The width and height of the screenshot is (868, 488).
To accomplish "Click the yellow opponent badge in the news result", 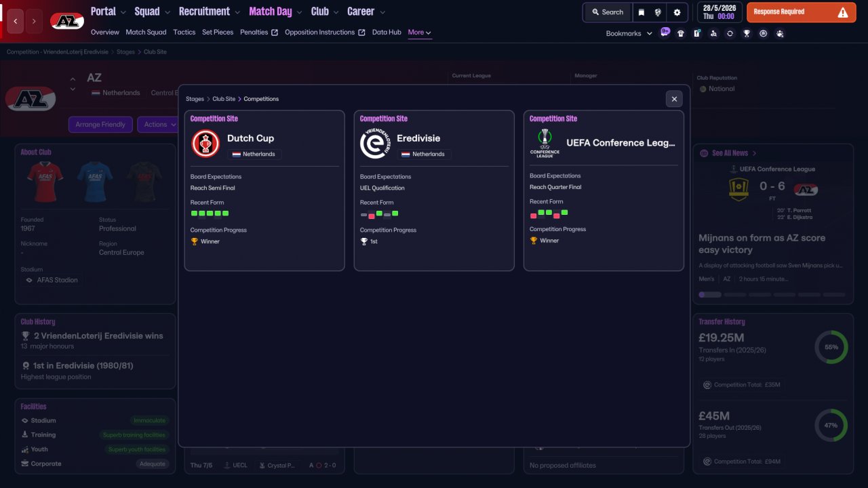I will [738, 190].
